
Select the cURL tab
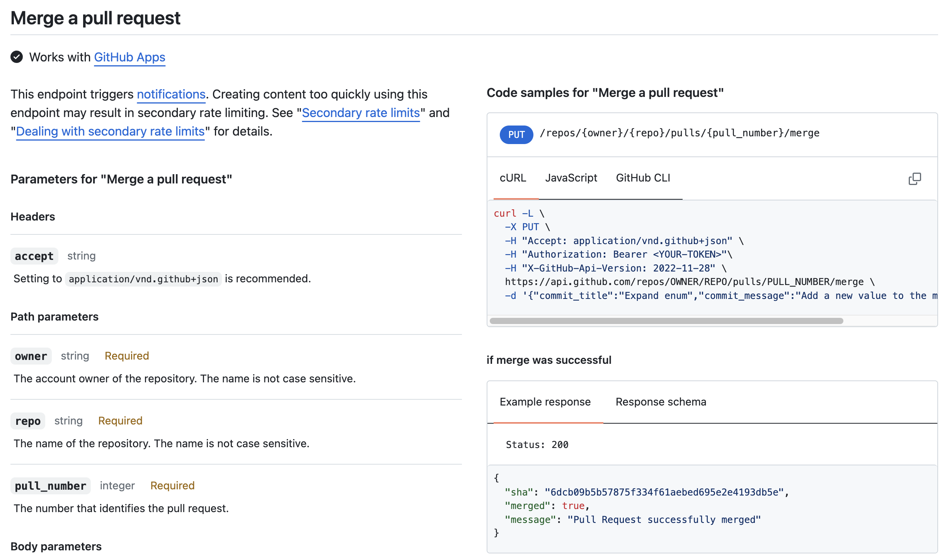513,178
